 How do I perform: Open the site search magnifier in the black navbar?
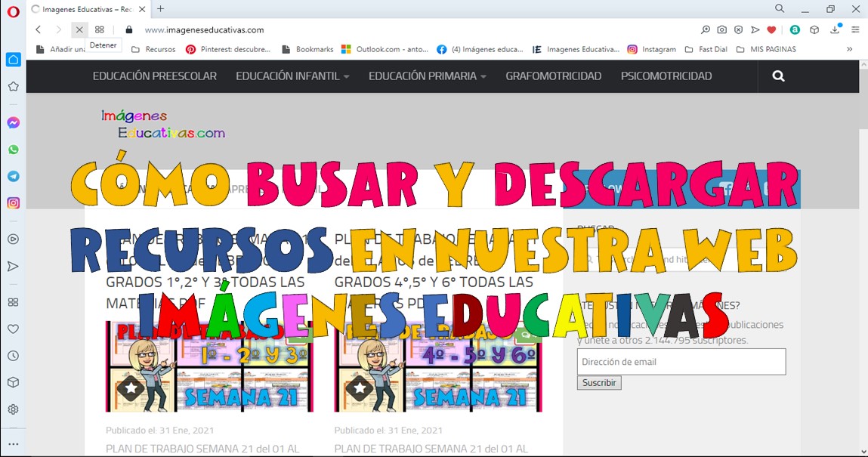click(x=778, y=76)
